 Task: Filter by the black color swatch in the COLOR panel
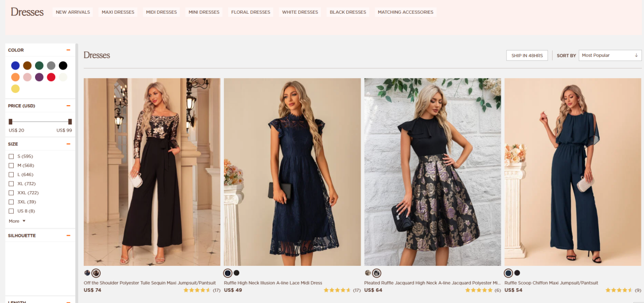tap(63, 66)
